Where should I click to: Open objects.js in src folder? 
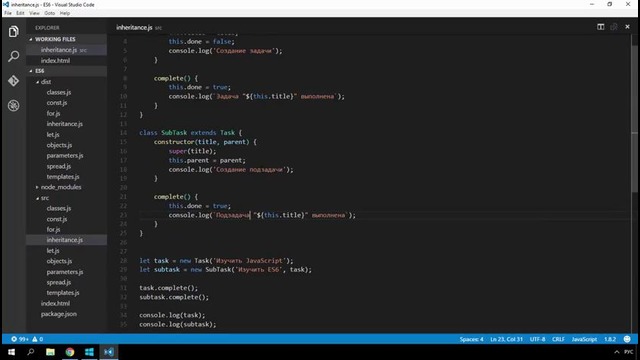[x=67, y=261]
